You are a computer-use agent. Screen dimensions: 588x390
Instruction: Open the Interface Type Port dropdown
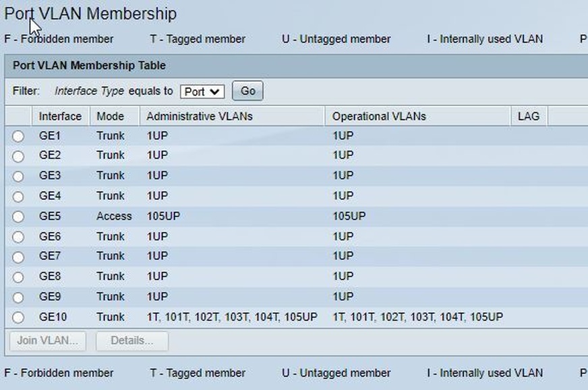coord(202,92)
